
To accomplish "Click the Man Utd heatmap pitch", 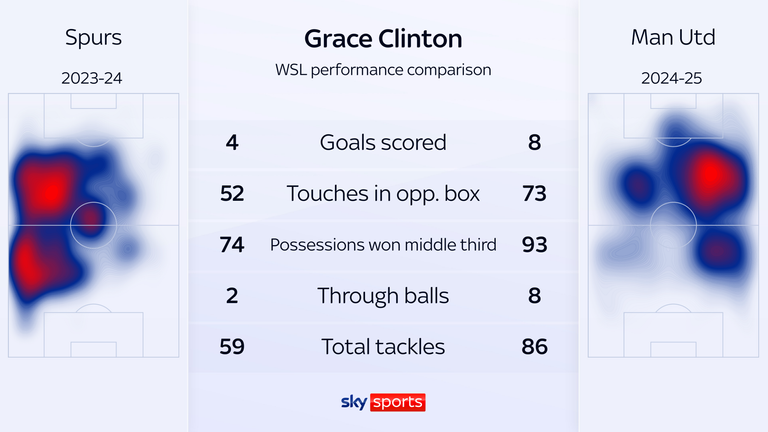I will point(673,225).
